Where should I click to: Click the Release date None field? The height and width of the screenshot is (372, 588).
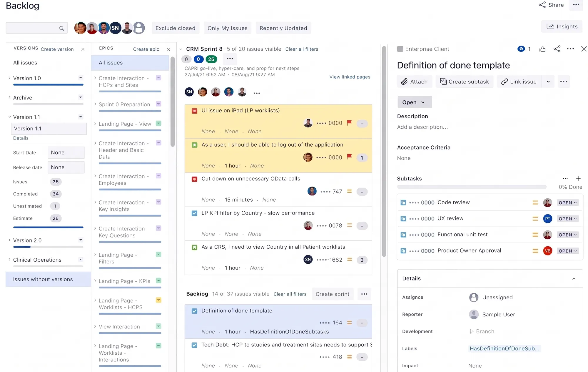[66, 167]
